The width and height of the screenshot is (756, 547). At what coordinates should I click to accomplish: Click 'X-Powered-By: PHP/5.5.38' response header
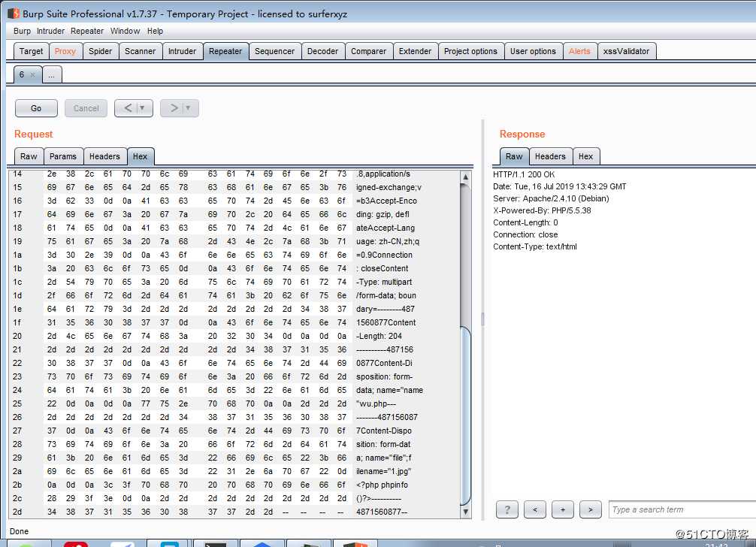(x=542, y=210)
